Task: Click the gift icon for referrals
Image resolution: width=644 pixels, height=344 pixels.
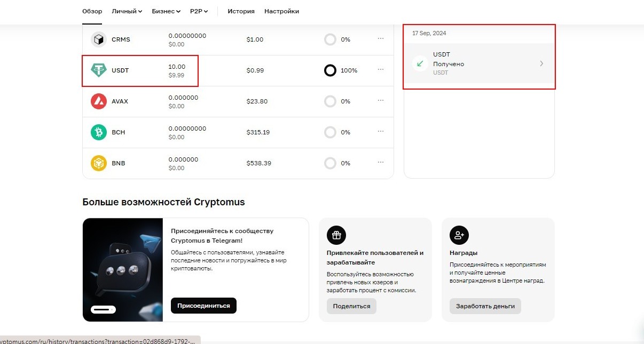Action: click(x=336, y=235)
